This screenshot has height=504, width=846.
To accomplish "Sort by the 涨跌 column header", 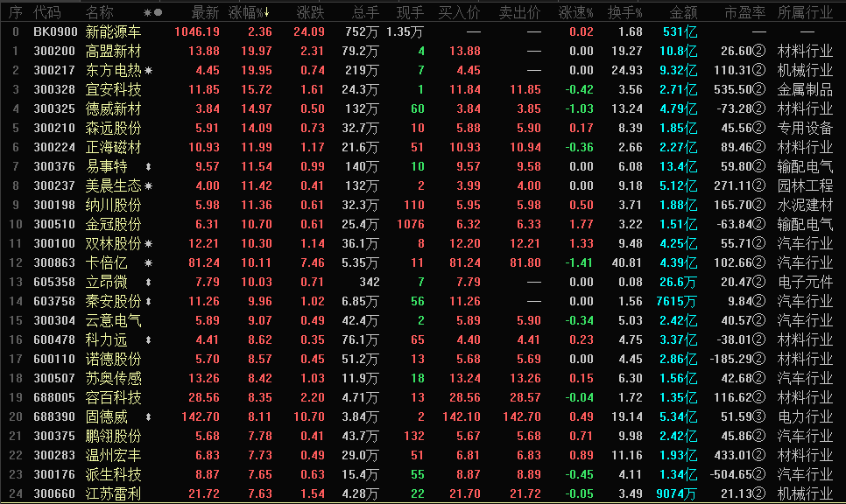I will (310, 12).
